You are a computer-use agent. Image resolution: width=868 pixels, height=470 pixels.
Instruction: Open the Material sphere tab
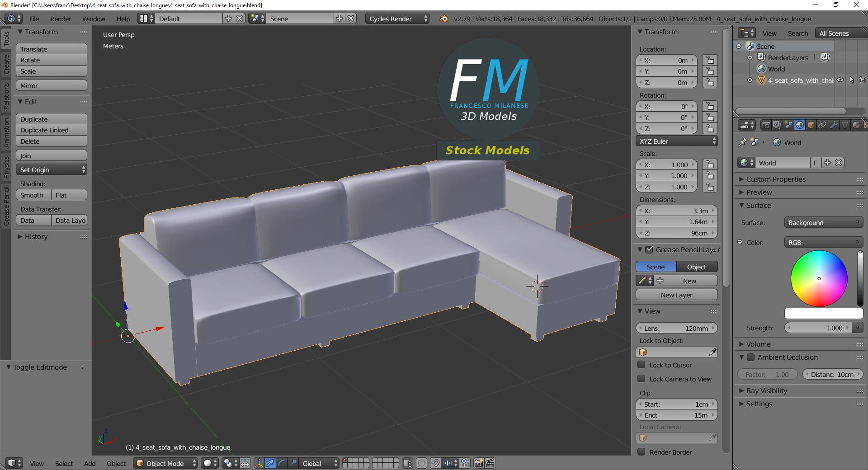click(x=856, y=125)
